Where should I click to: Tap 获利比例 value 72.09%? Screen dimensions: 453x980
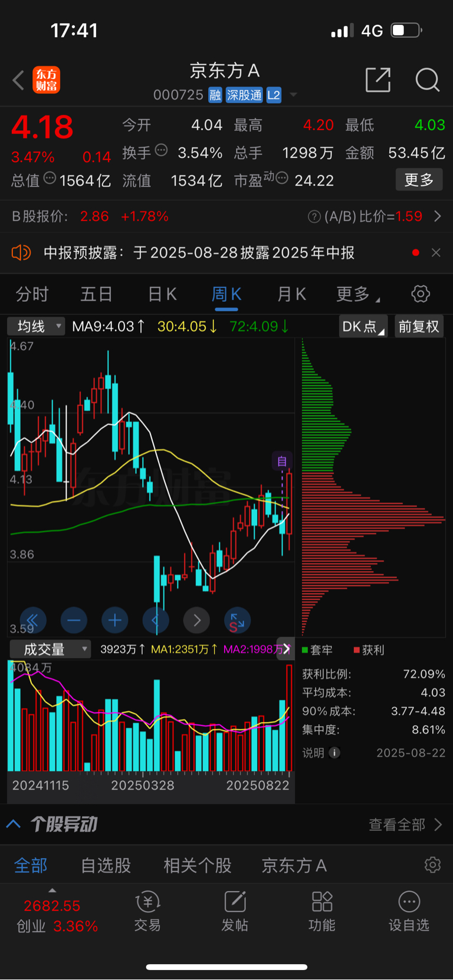[424, 674]
